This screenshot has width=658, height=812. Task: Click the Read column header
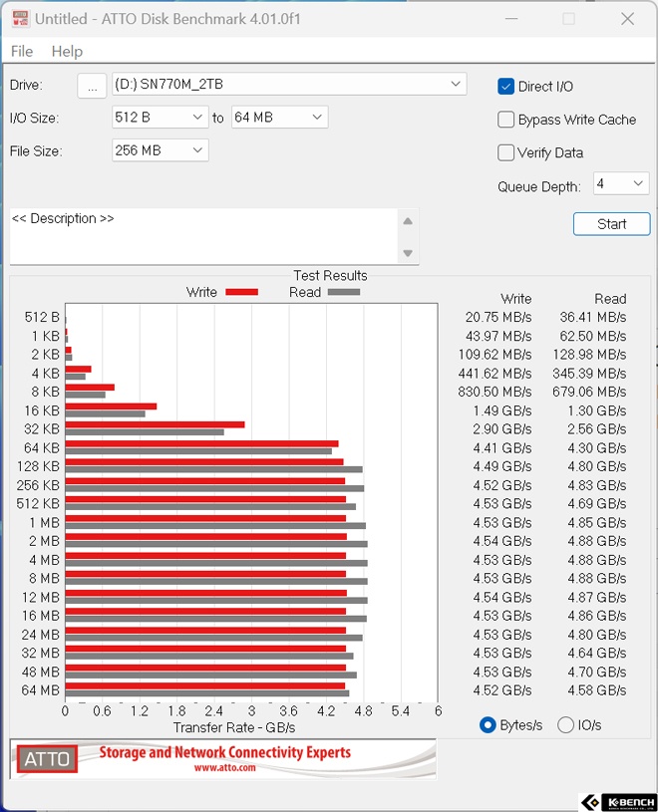pos(610,299)
